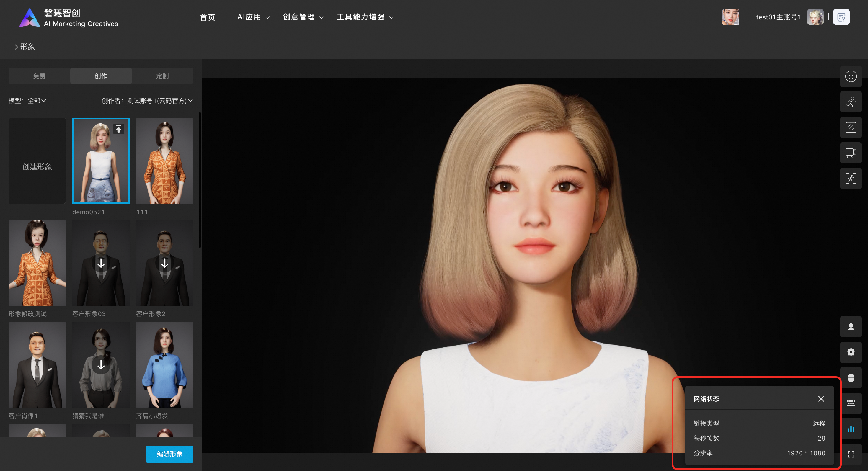Download the 客户形象2 avatar
The width and height of the screenshot is (868, 471).
tap(164, 263)
